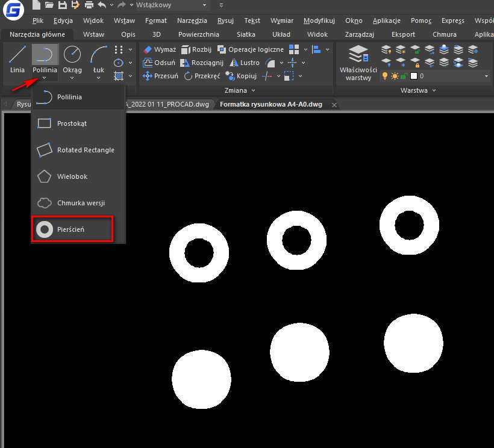The image size is (494, 448).
Task: Click the Save icon in quick access toolbar
Action: pos(62,5)
